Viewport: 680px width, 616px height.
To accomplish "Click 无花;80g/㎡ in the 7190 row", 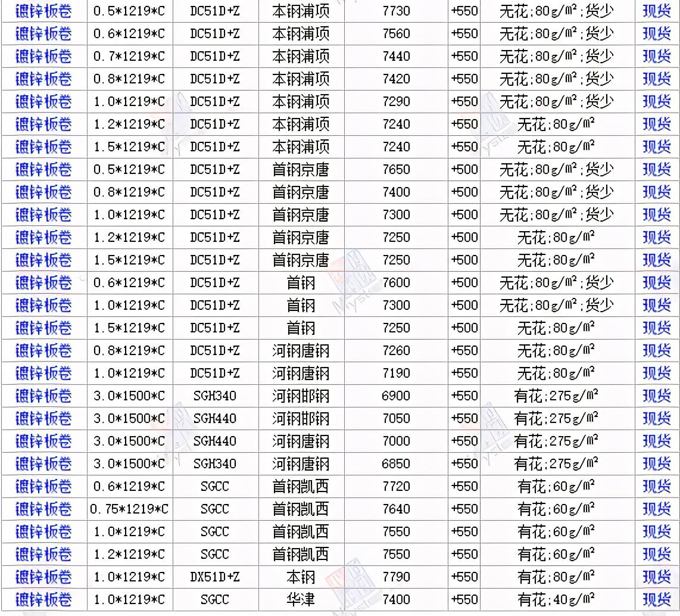I will pyautogui.click(x=556, y=373).
